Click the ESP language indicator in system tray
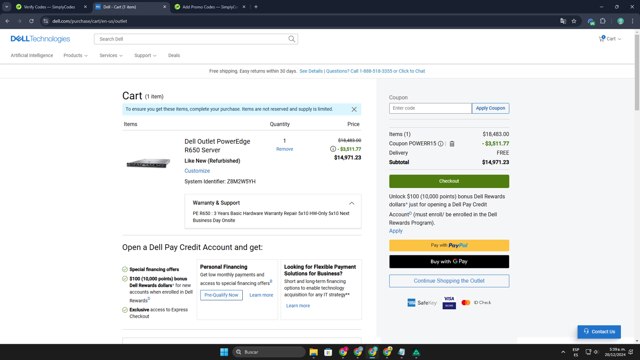640x360 pixels. [x=576, y=352]
